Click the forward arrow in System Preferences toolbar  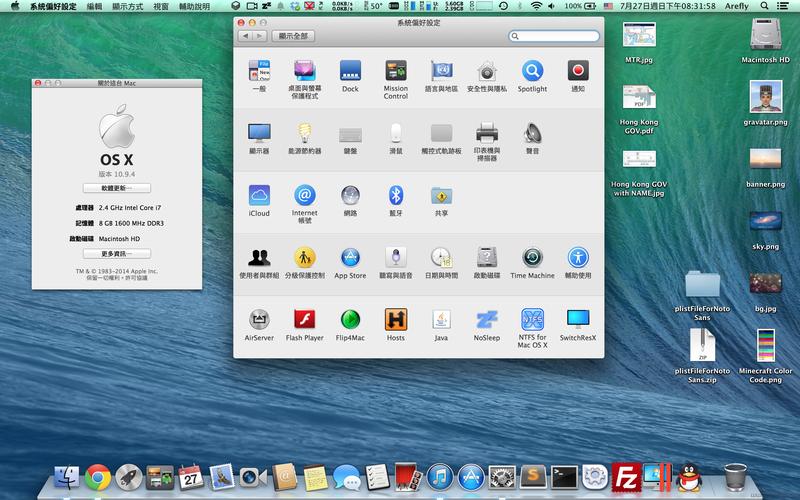point(260,36)
